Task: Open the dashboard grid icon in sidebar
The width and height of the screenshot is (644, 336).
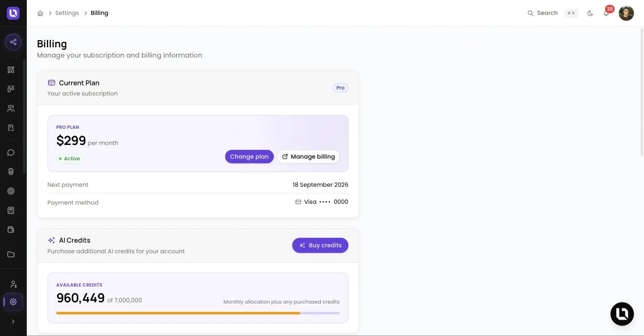Action: pyautogui.click(x=11, y=70)
